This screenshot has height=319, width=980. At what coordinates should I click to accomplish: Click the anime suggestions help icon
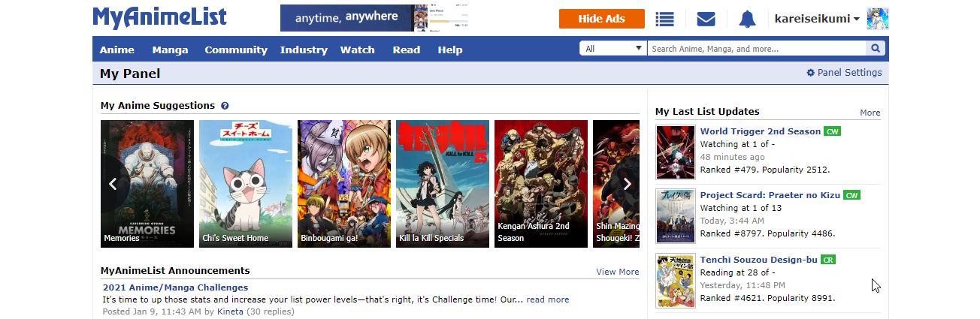click(x=225, y=106)
